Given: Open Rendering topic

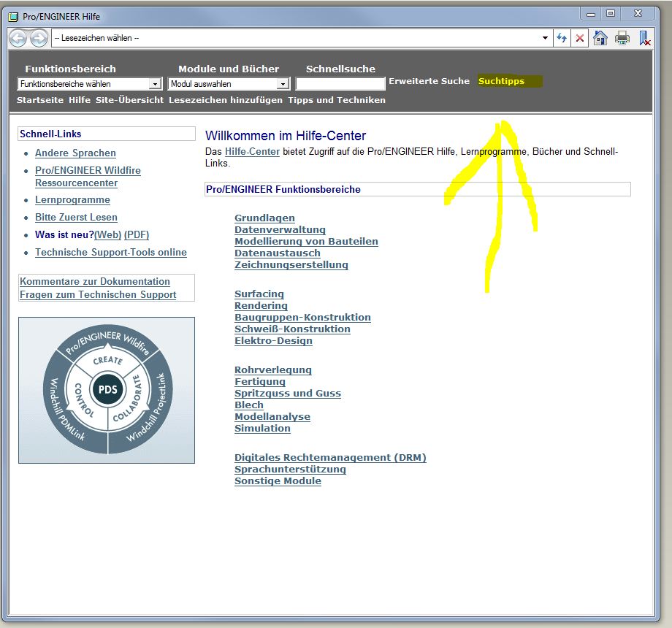Looking at the screenshot, I should click(x=261, y=306).
